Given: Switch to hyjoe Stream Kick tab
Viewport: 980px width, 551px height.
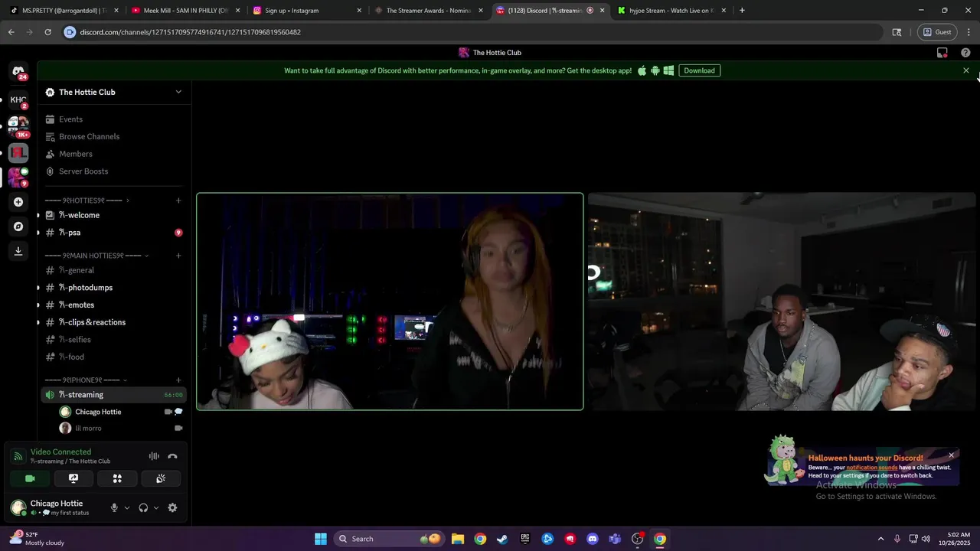Looking at the screenshot, I should 671,11.
